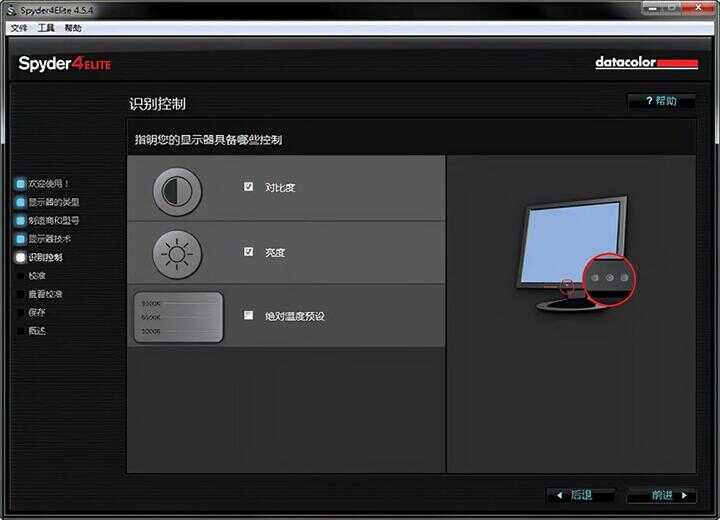Click the ? 帮助 help button

(x=661, y=101)
